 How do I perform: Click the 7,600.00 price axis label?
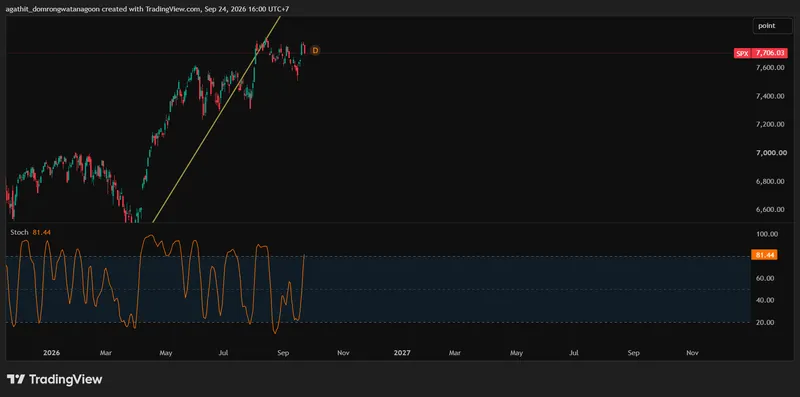point(770,68)
